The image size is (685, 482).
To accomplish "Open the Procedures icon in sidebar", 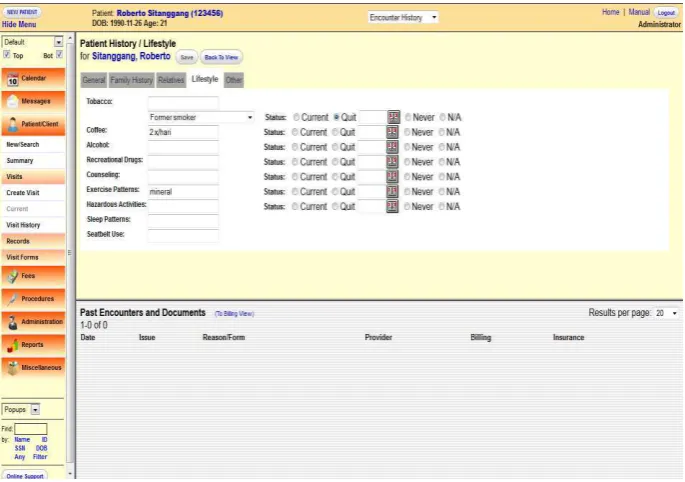I will (13, 299).
